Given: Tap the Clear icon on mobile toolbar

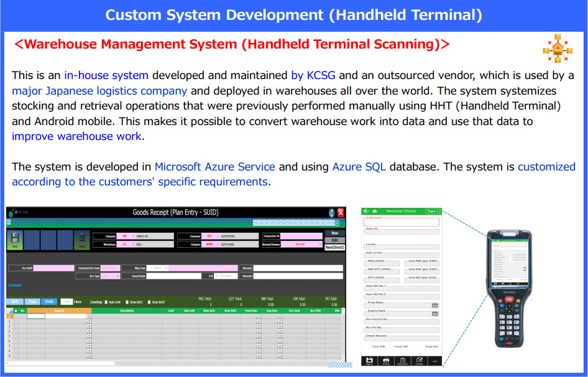Looking at the screenshot, I should [x=420, y=360].
